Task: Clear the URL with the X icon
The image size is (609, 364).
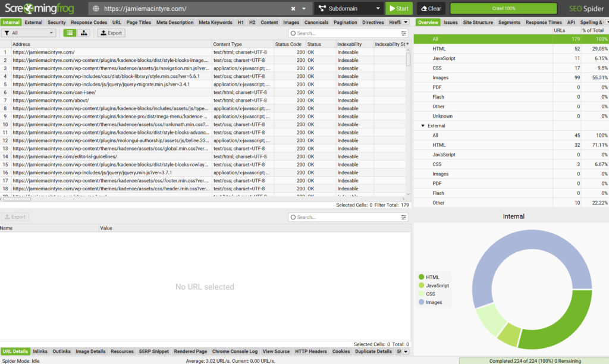Action: tap(293, 9)
